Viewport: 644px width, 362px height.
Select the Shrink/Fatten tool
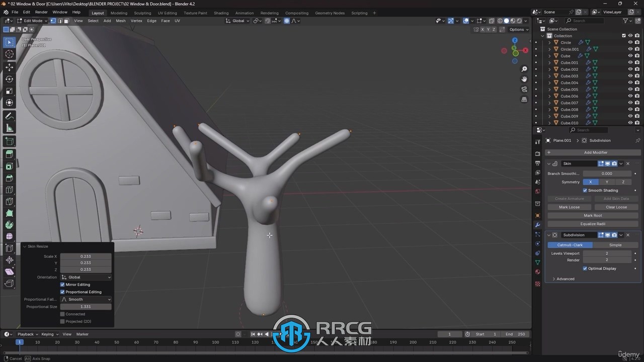point(9,260)
